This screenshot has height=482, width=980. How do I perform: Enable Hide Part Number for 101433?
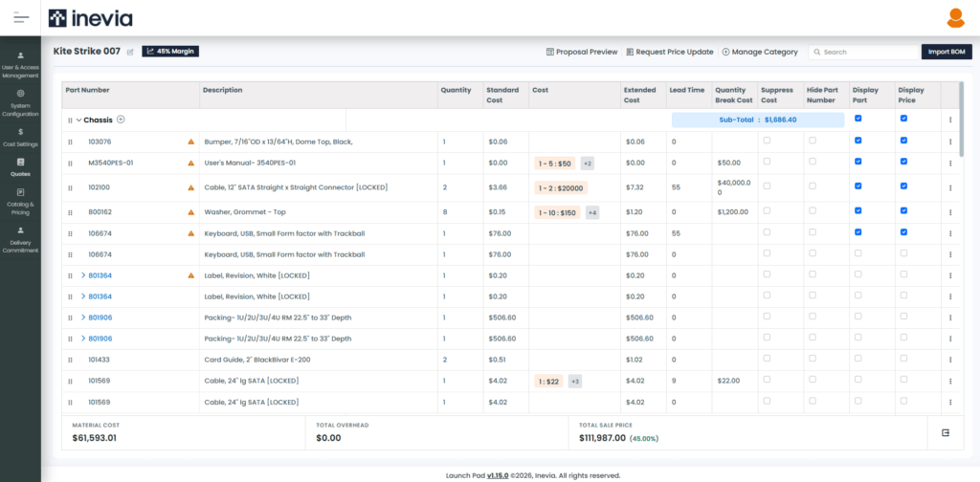813,359
